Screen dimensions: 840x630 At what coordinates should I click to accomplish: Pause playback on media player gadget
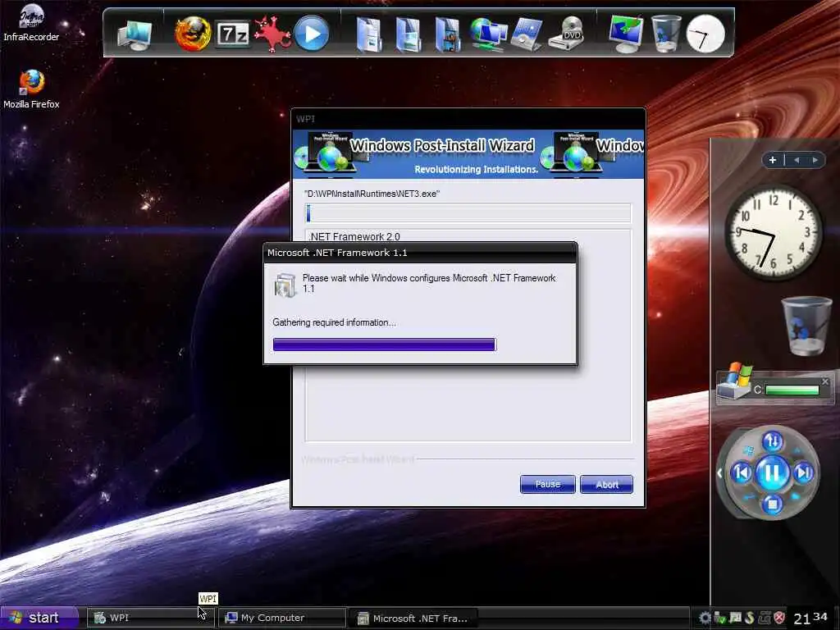(x=772, y=473)
